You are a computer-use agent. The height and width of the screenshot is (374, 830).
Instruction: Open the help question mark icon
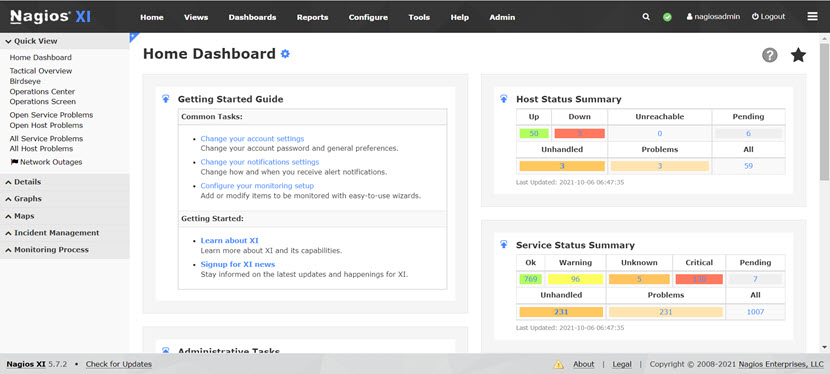770,55
